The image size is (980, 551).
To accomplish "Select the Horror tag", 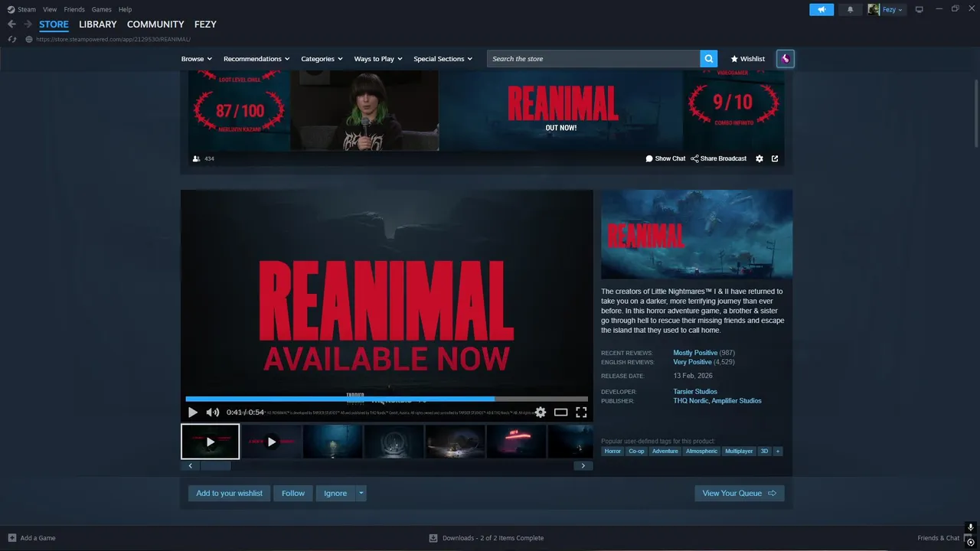I will (612, 452).
